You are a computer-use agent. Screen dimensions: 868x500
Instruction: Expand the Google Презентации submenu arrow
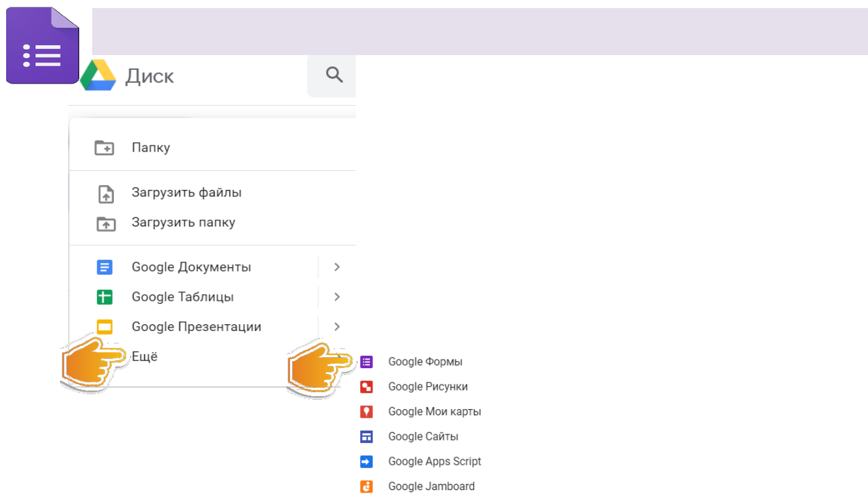(x=337, y=327)
